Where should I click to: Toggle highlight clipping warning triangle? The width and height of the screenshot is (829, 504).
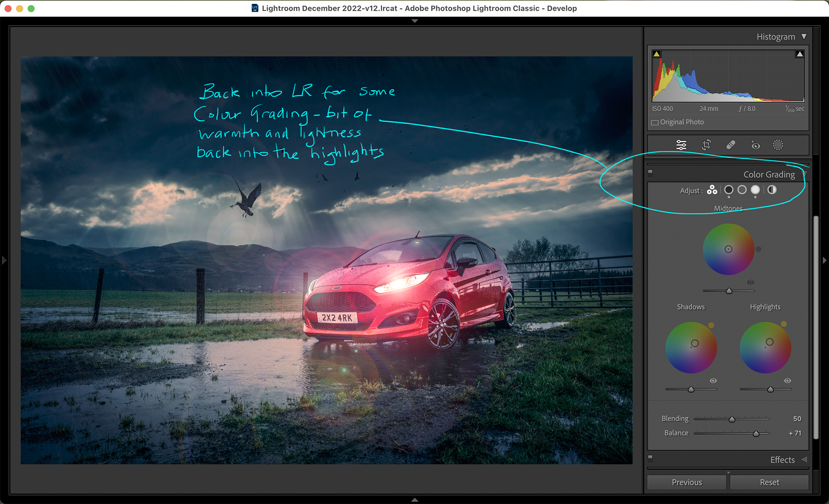800,54
